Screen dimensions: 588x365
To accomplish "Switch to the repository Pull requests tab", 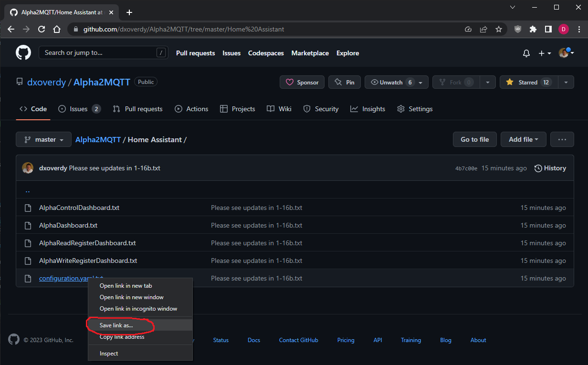I will pos(137,109).
